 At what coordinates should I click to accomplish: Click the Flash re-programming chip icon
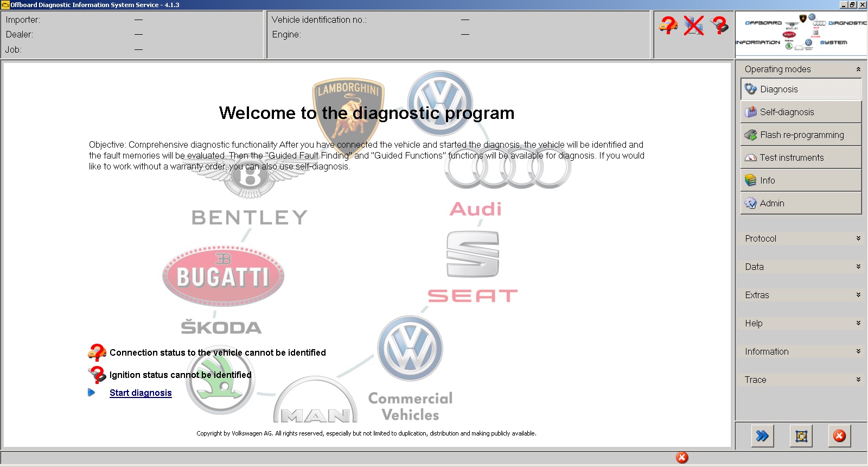coord(751,135)
